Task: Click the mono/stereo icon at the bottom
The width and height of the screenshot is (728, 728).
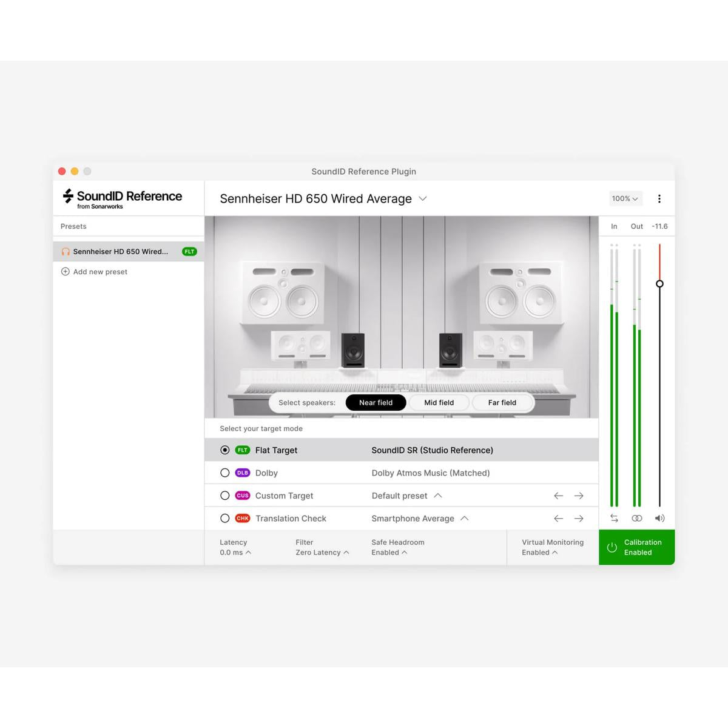Action: coord(636,518)
